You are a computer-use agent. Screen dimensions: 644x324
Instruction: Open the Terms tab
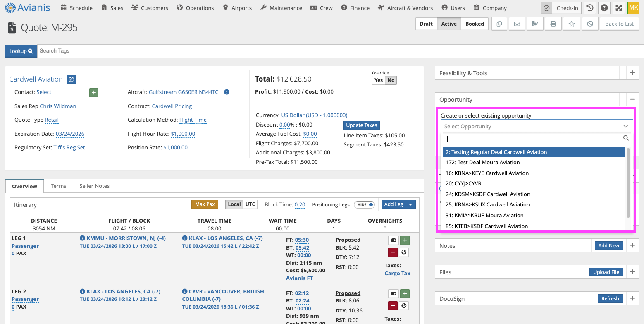(x=58, y=186)
